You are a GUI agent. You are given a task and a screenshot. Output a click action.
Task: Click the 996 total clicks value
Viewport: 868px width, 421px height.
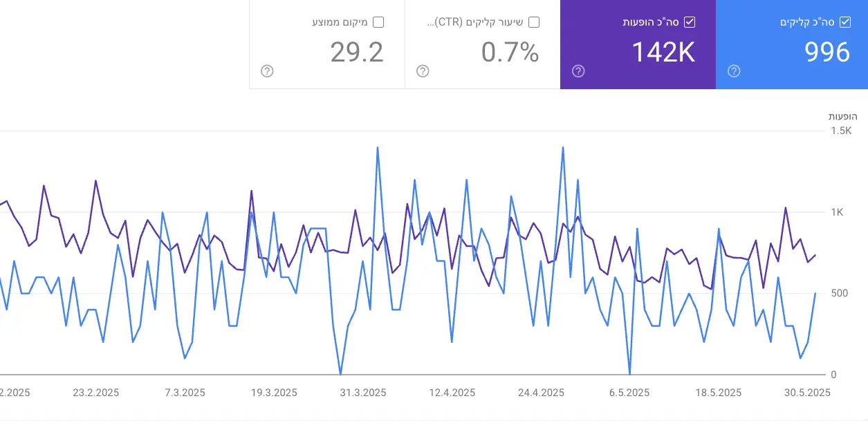point(827,53)
